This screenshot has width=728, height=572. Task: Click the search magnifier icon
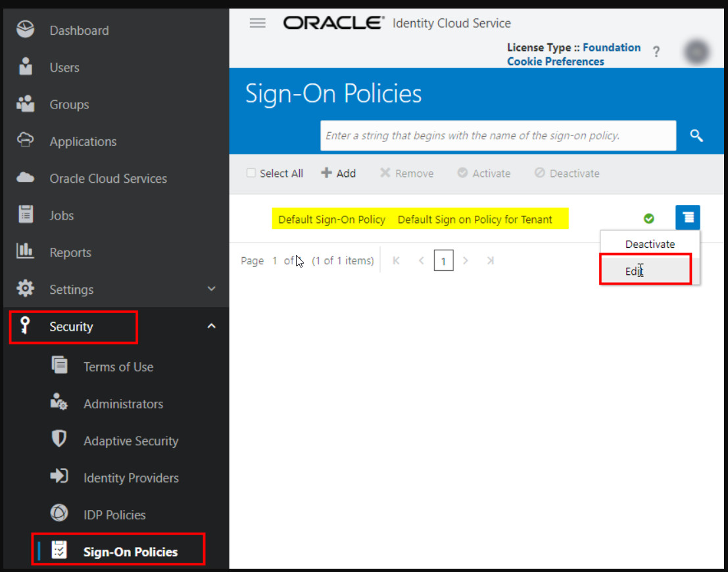[696, 135]
